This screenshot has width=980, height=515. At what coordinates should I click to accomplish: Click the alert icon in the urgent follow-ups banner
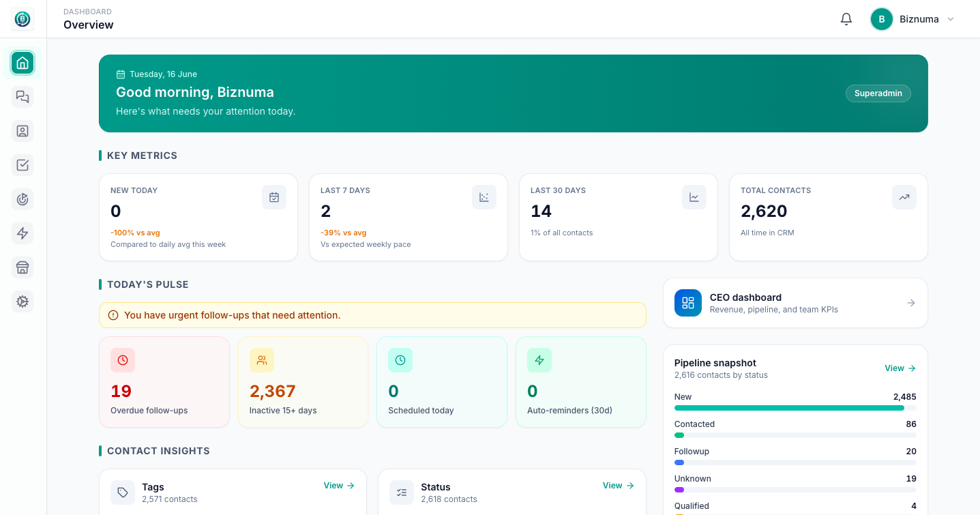coord(113,315)
